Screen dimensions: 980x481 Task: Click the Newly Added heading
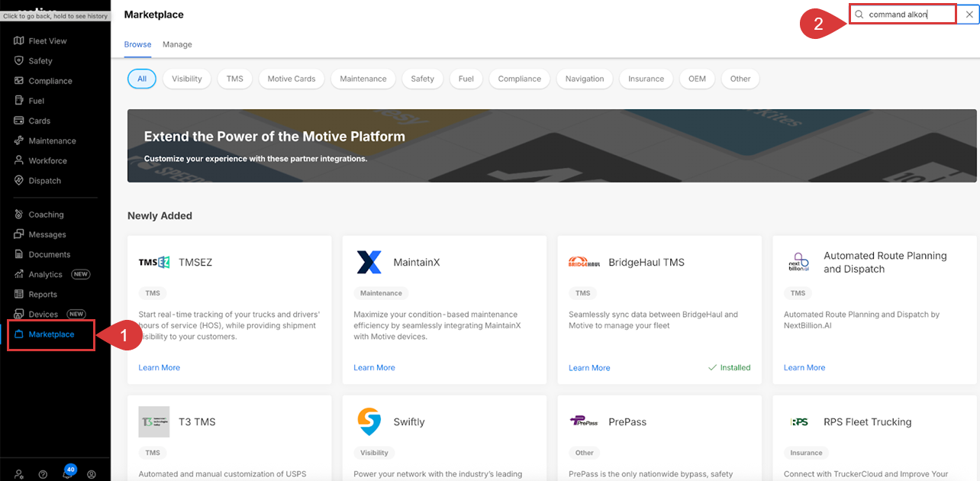point(160,216)
